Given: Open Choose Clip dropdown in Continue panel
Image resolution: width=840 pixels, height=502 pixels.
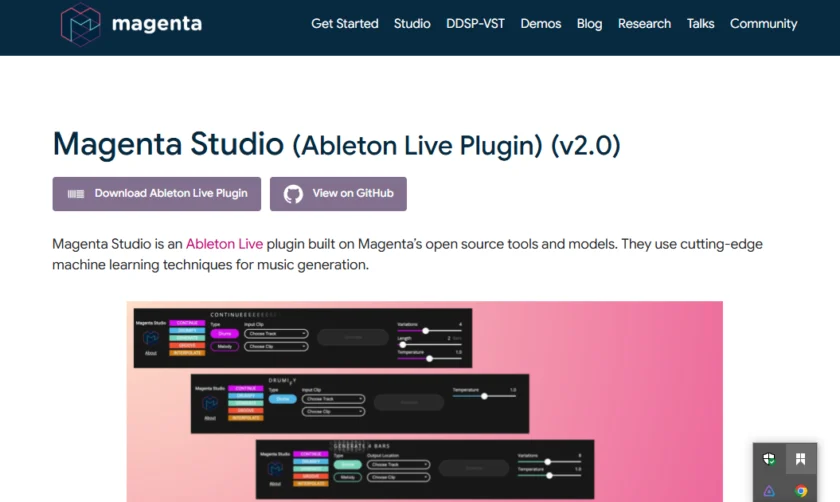Looking at the screenshot, I should pyautogui.click(x=276, y=347).
